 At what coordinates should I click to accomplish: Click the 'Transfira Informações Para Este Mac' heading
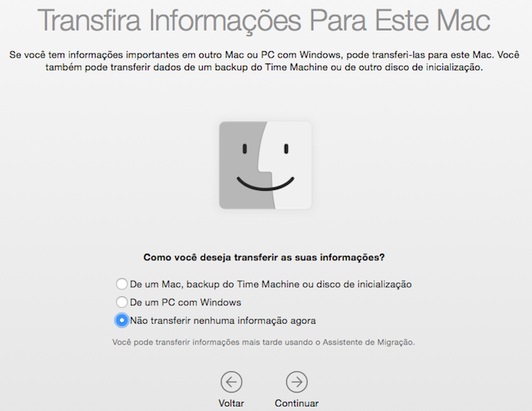[x=263, y=21]
